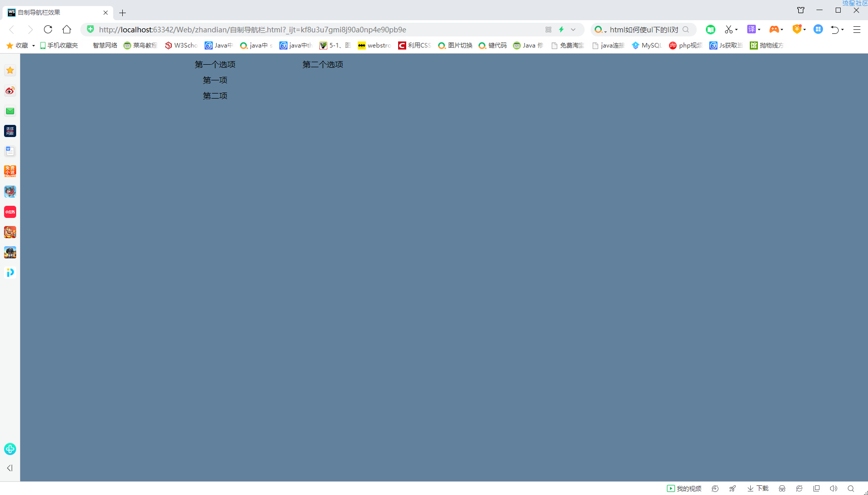868x495 pixels.
Task: Expand the game controller dropdown arrow
Action: coord(782,30)
